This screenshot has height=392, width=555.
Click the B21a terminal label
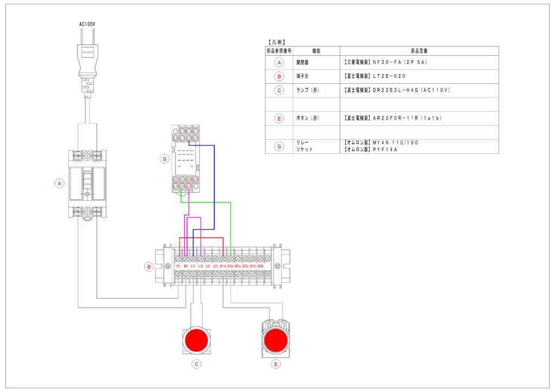pos(238,266)
